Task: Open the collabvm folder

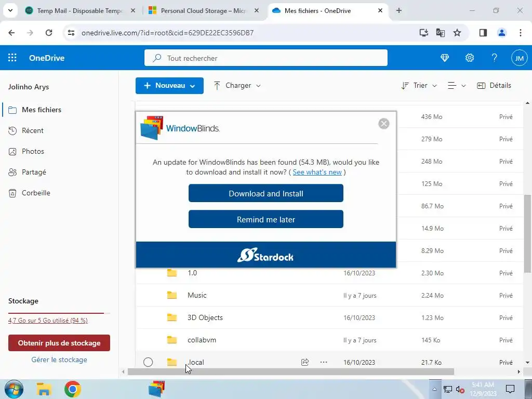Action: coord(202,340)
